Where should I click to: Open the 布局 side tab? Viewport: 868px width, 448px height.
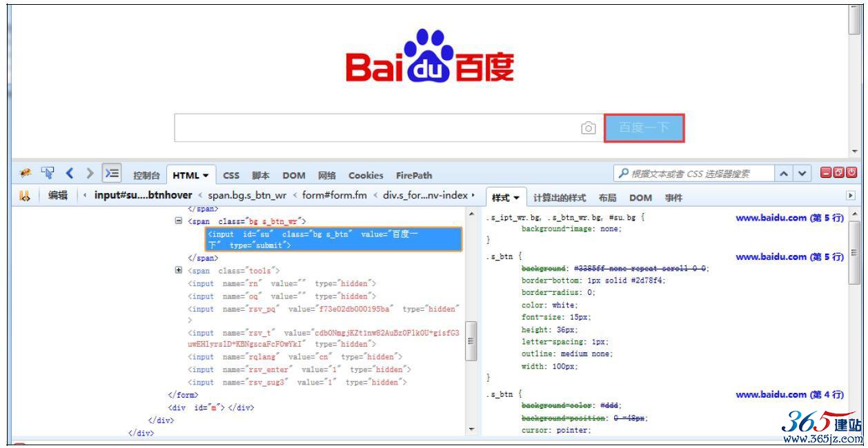pos(607,198)
